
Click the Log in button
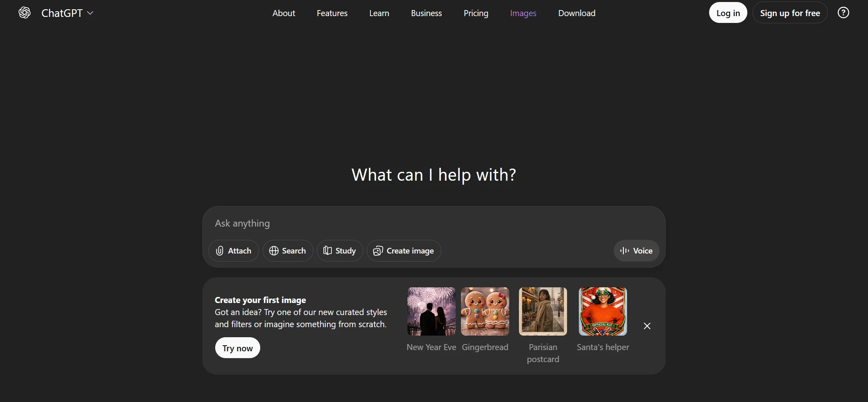[x=728, y=12]
